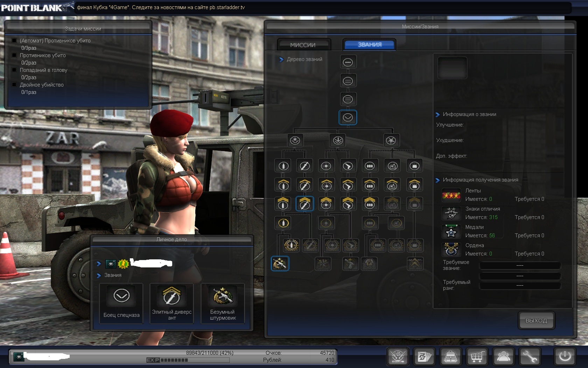The width and height of the screenshot is (588, 368).
Task: Select the Элитный диверсант rank slot
Action: 172,304
